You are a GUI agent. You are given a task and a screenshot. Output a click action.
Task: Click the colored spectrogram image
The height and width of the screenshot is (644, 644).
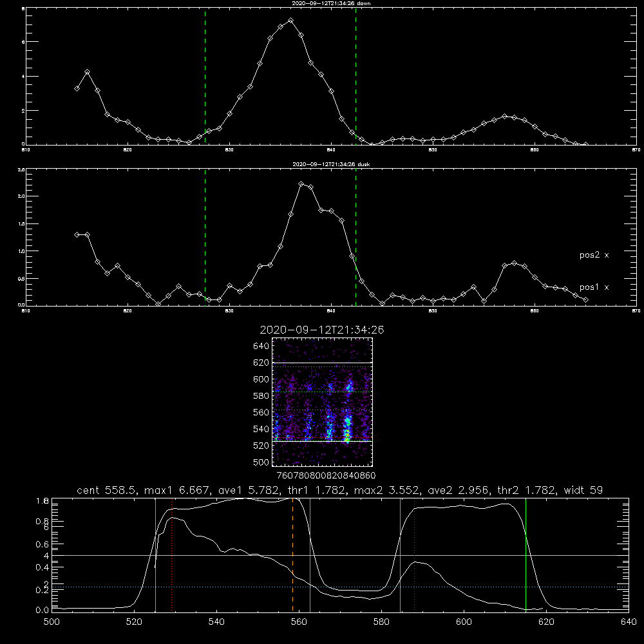pyautogui.click(x=322, y=402)
